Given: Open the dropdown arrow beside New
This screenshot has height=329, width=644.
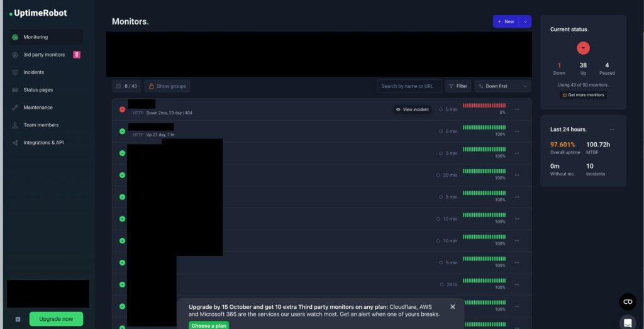Looking at the screenshot, I should pos(525,22).
